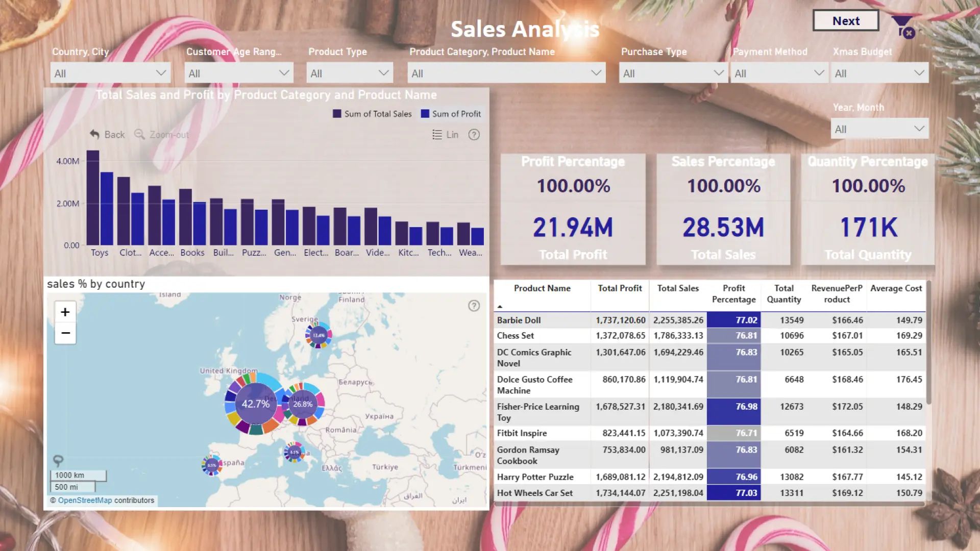
Task: Open the Customer Age Range dropdown
Action: point(239,73)
